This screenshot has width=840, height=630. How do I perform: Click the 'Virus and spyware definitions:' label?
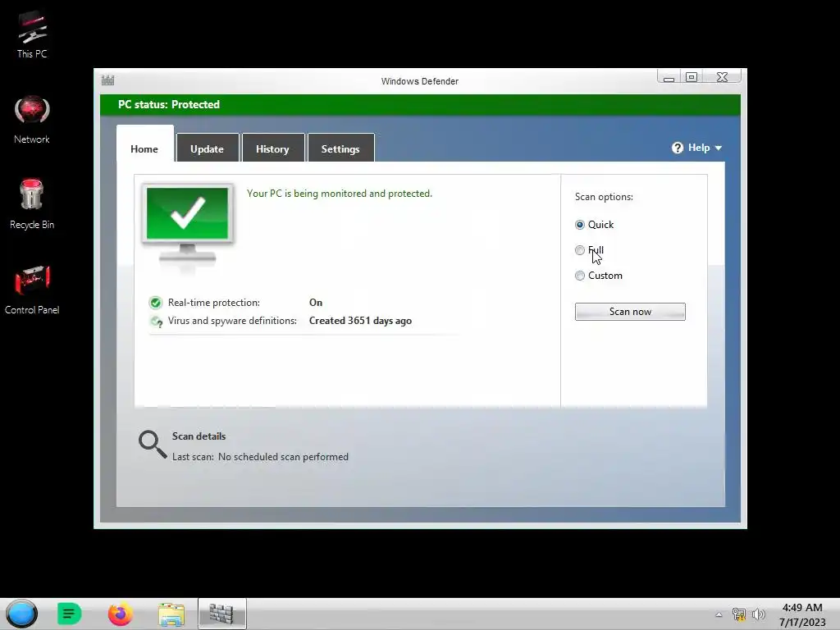point(232,321)
